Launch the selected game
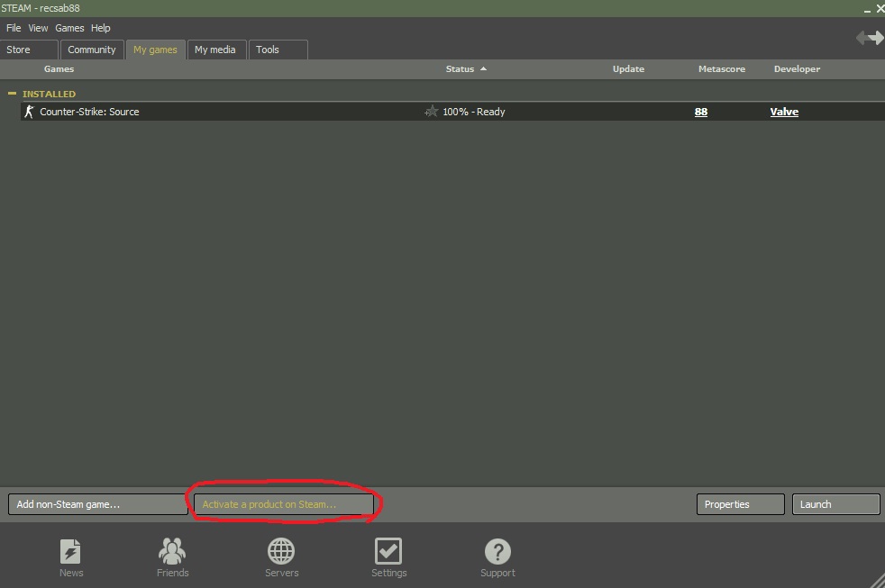This screenshot has height=588, width=885. click(835, 504)
